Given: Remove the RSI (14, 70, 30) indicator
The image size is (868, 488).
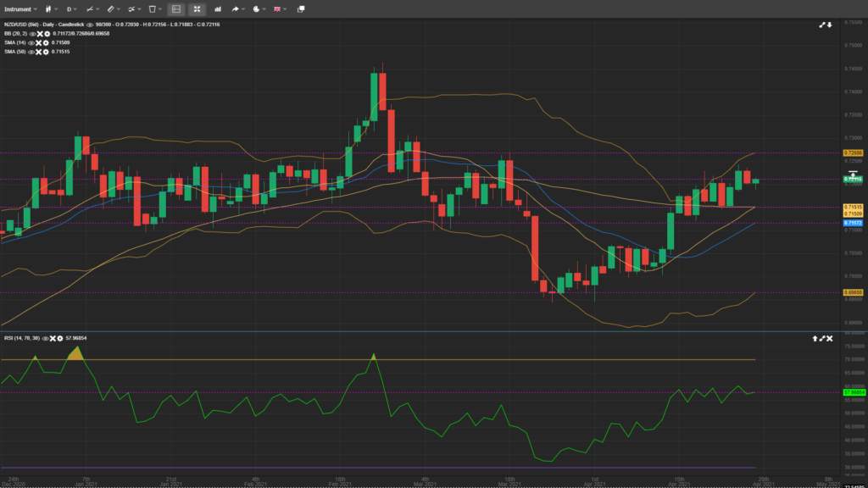Looking at the screenshot, I should tap(53, 338).
